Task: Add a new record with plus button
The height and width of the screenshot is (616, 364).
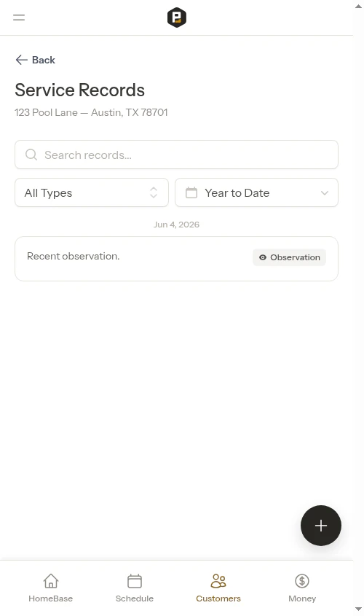Action: tap(321, 526)
